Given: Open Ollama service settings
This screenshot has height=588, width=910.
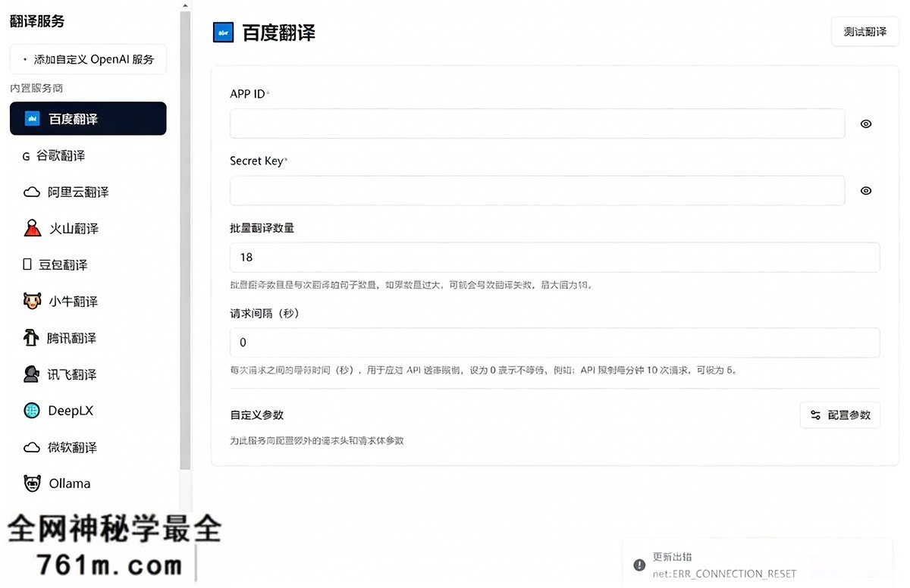Looking at the screenshot, I should click(x=88, y=483).
